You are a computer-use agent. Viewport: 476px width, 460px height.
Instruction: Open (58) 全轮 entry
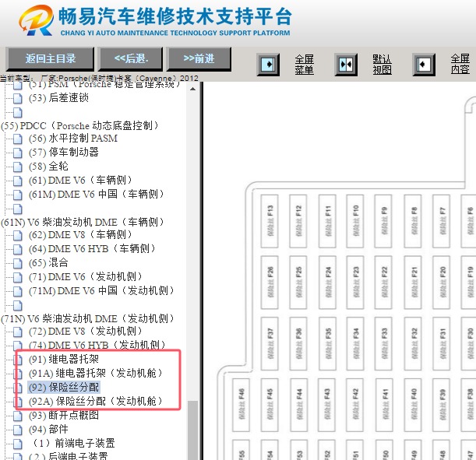(48, 166)
